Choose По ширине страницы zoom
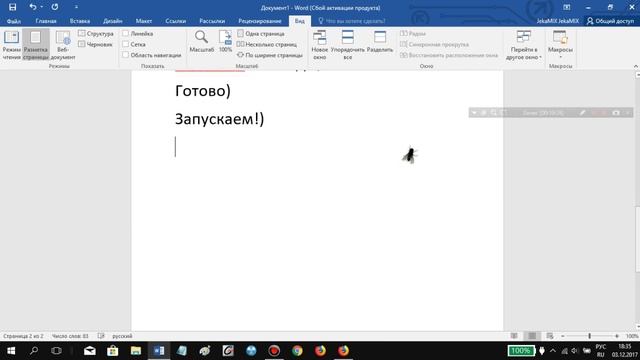Viewport: 640px width, 360px height. (270, 55)
